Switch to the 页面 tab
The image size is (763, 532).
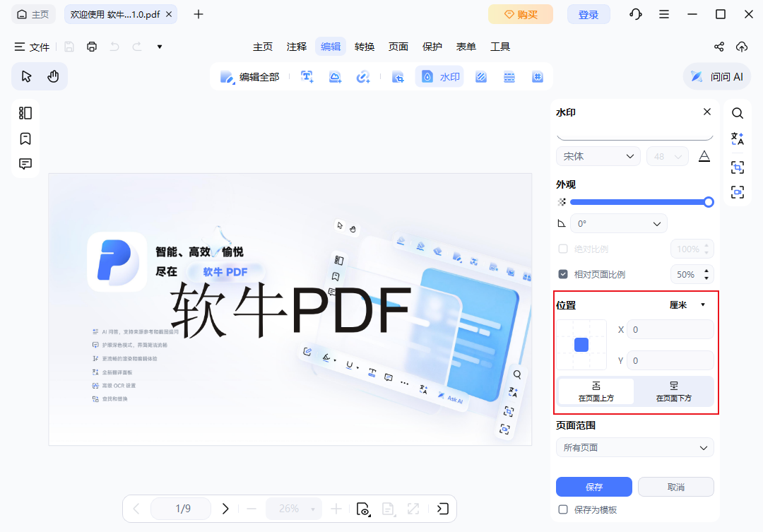(x=398, y=47)
